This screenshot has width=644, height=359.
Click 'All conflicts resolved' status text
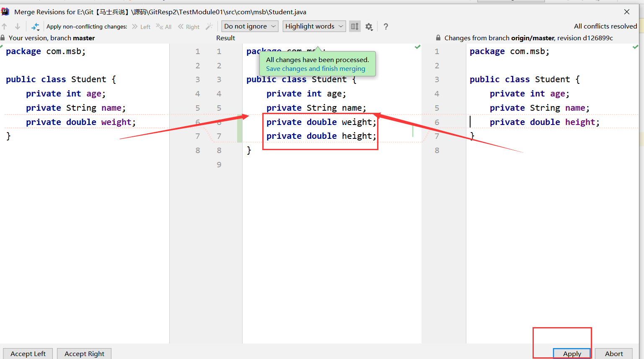click(605, 26)
